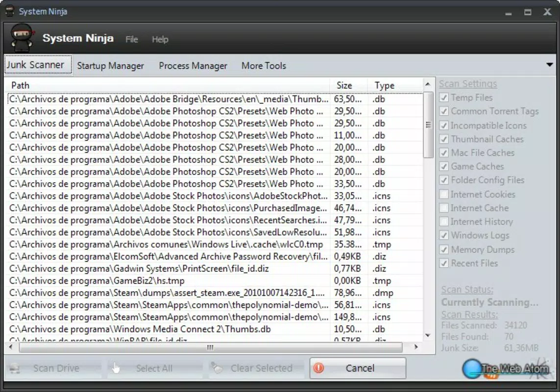
Task: Click the Clear Selected broom icon
Action: pyautogui.click(x=217, y=367)
